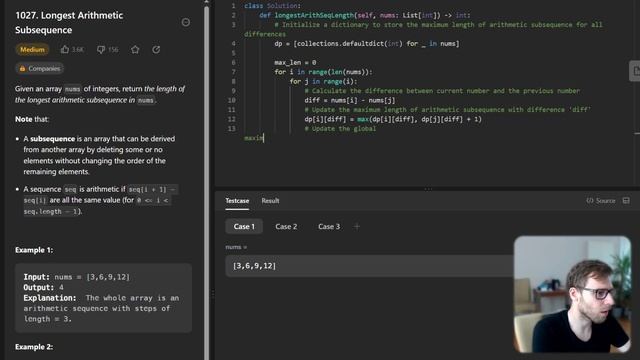Select the Case 2 tab

[x=286, y=227]
